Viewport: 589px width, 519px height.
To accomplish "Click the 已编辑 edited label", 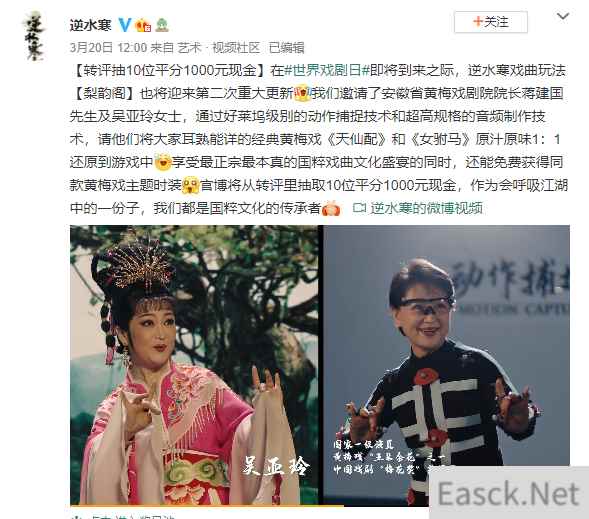I will tap(287, 48).
